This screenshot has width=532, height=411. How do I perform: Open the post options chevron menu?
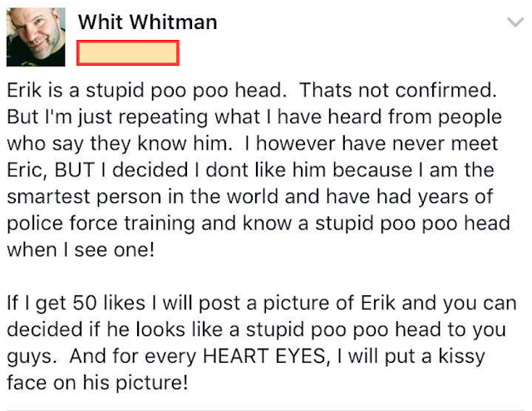[x=515, y=23]
